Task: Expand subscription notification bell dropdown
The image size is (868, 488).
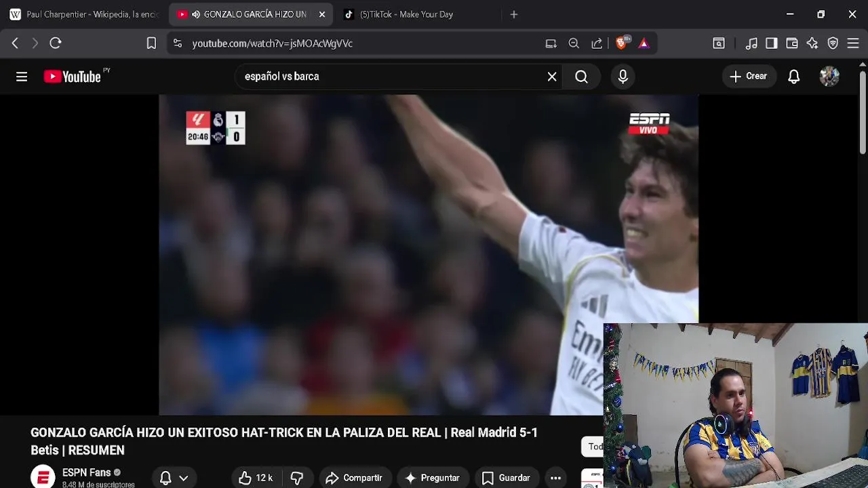Action: [x=174, y=478]
